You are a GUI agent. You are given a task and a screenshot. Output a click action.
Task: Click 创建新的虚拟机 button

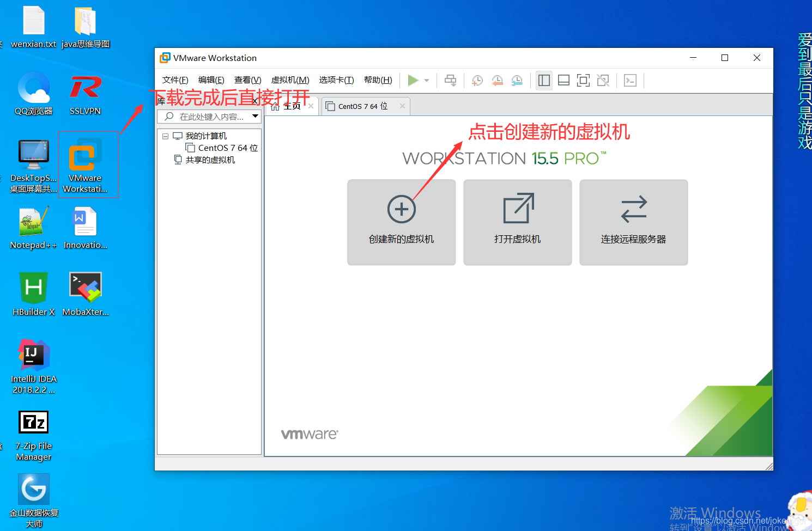tap(402, 222)
